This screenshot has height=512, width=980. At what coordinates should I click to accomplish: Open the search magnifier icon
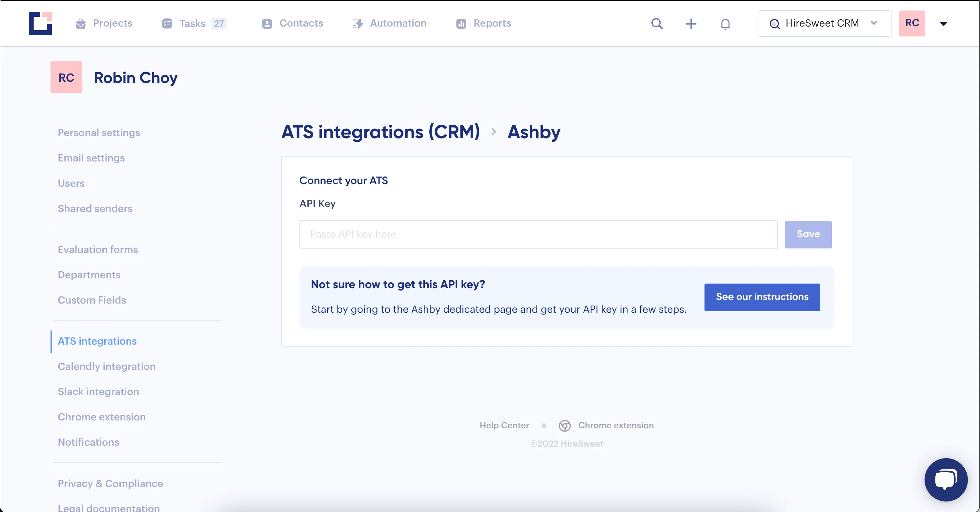(657, 24)
